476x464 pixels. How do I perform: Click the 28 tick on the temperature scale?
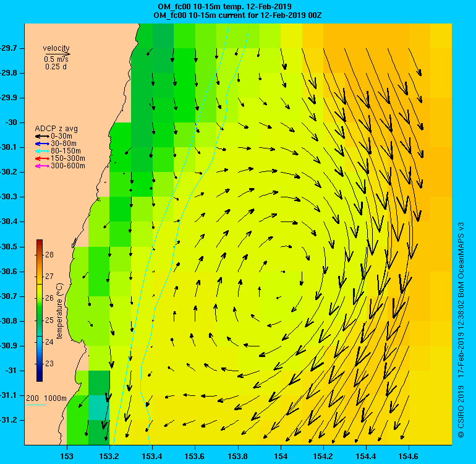click(x=49, y=255)
